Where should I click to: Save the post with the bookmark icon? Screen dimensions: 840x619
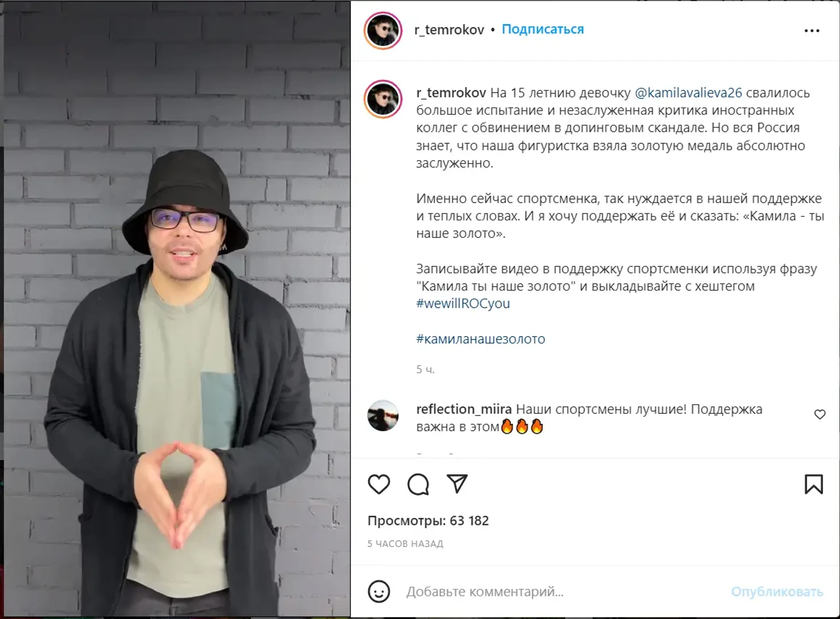point(814,484)
